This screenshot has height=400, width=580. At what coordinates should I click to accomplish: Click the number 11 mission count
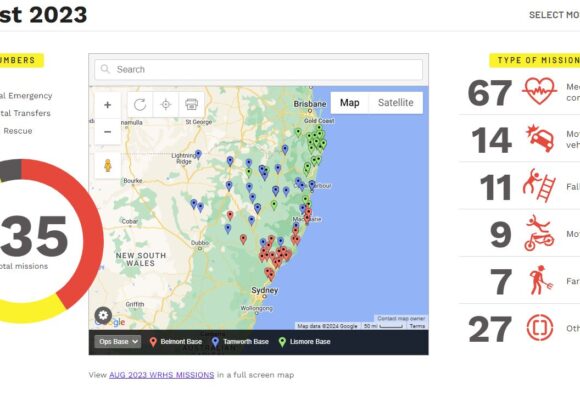[x=496, y=188]
